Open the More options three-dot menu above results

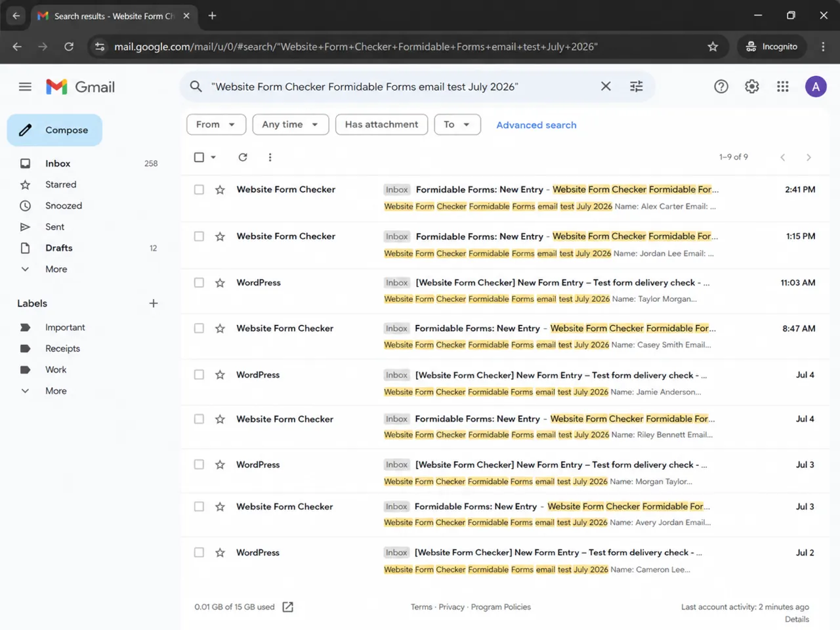(270, 157)
